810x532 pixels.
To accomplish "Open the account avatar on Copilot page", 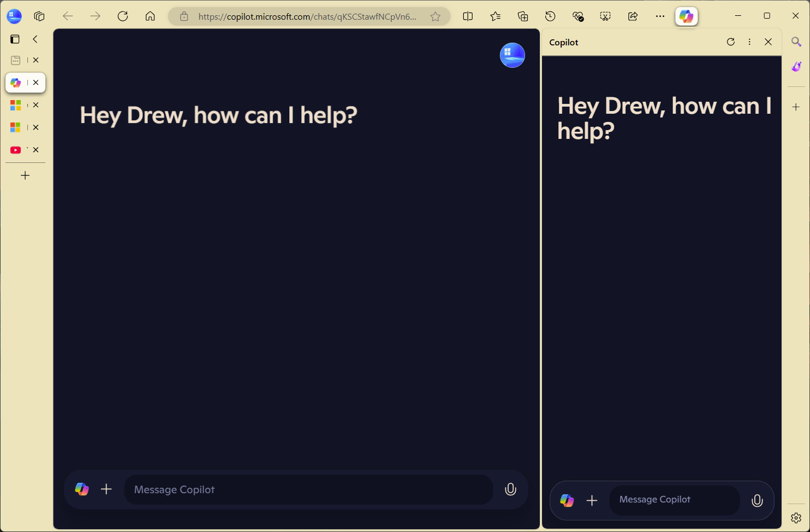I will coord(512,55).
